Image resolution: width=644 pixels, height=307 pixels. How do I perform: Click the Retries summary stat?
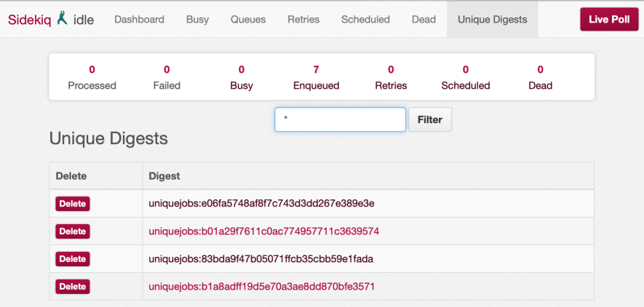(x=391, y=78)
